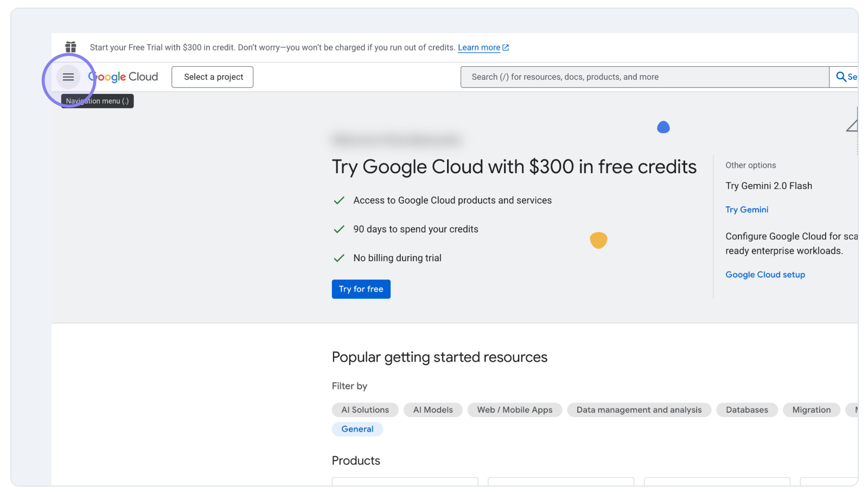This screenshot has width=868, height=492.
Task: Click the external link icon beside Learn more
Action: click(x=506, y=47)
